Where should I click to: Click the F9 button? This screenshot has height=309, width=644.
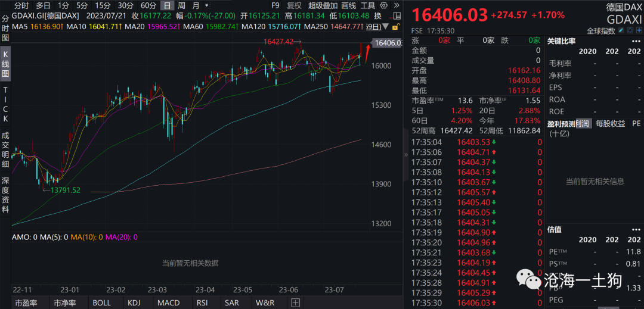(275, 6)
